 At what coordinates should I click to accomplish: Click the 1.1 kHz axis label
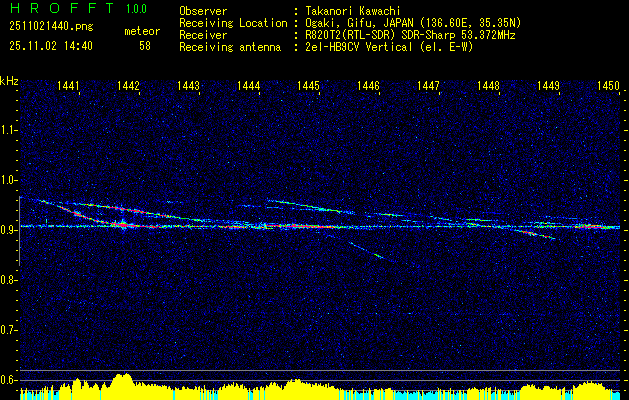(x=9, y=130)
